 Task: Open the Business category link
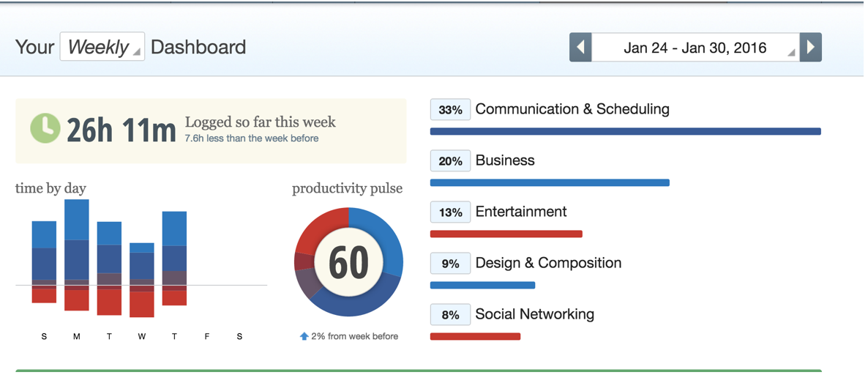pyautogui.click(x=505, y=160)
